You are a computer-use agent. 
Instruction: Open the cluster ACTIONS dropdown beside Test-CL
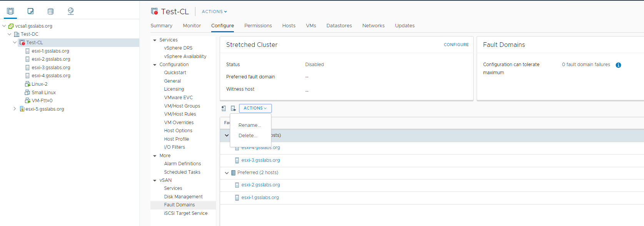(214, 12)
